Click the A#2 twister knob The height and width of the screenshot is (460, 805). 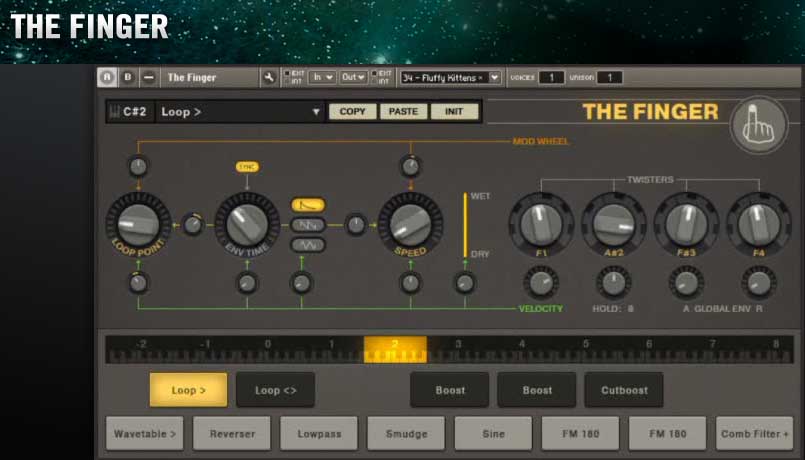point(614,224)
